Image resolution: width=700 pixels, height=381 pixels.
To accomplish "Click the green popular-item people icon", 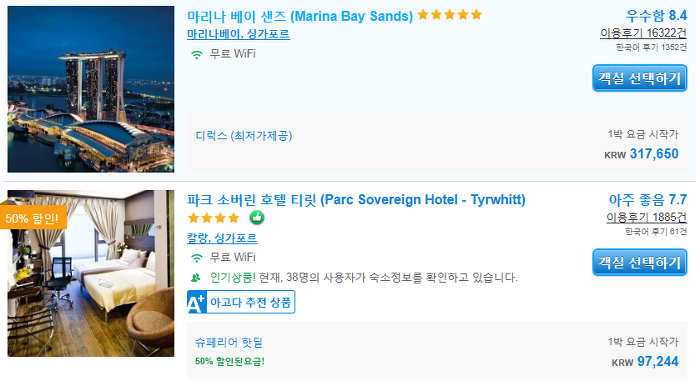I will pyautogui.click(x=196, y=278).
